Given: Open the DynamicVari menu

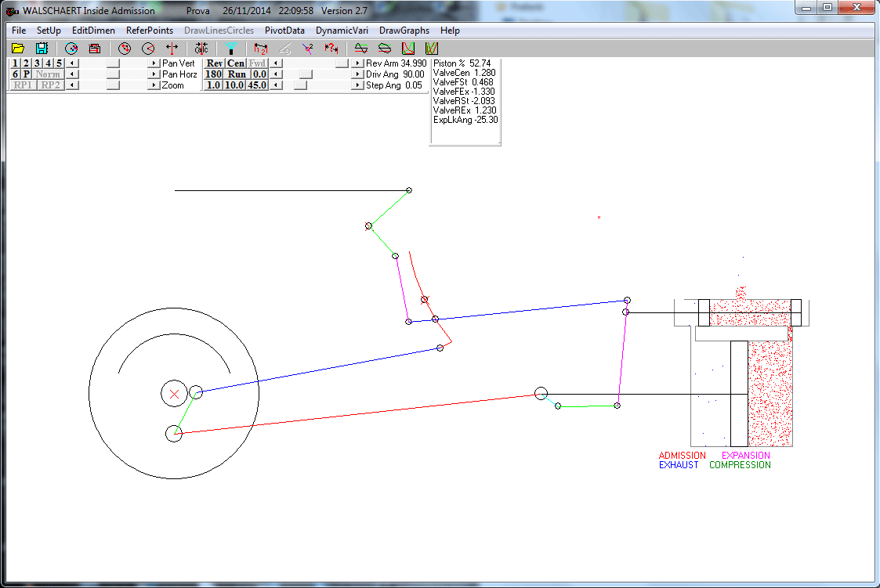Looking at the screenshot, I should tap(342, 31).
